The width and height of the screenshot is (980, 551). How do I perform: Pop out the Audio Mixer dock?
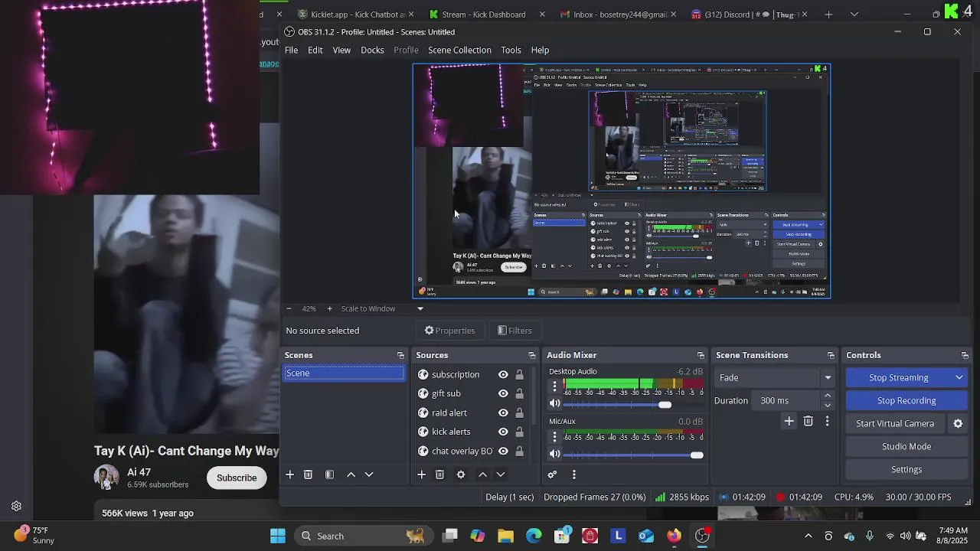701,355
